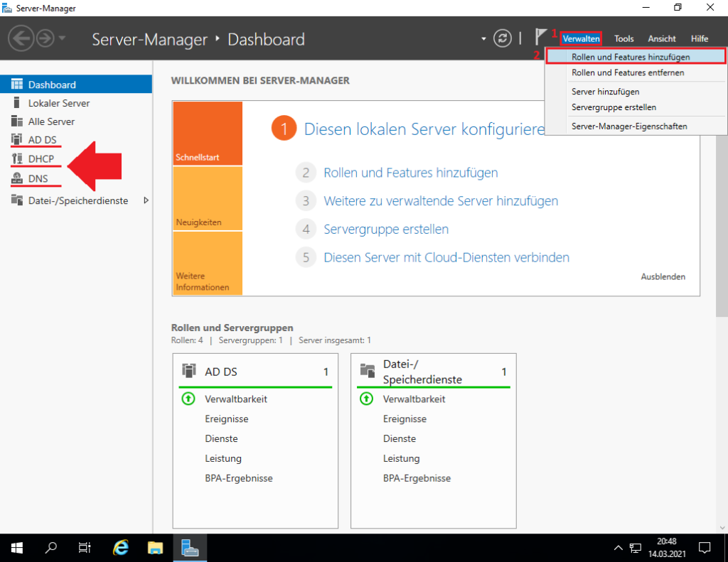Click the back navigation arrow
Screen dimensions: 728x562
click(21, 38)
